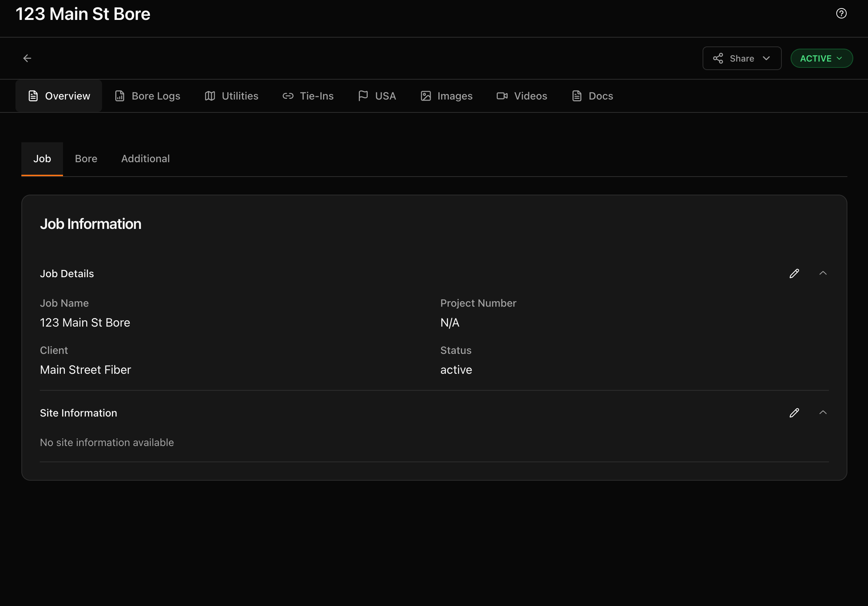The image size is (868, 606).
Task: Open the Additional tab
Action: click(145, 159)
